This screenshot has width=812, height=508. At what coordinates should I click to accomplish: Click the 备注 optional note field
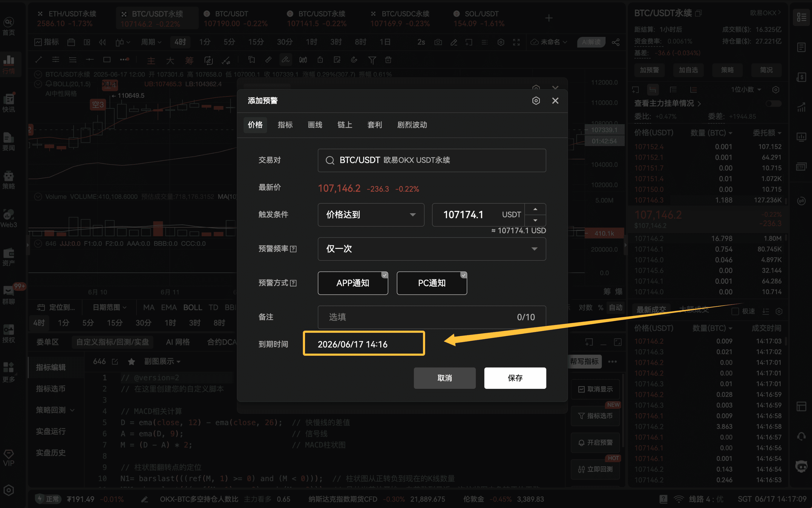(432, 317)
